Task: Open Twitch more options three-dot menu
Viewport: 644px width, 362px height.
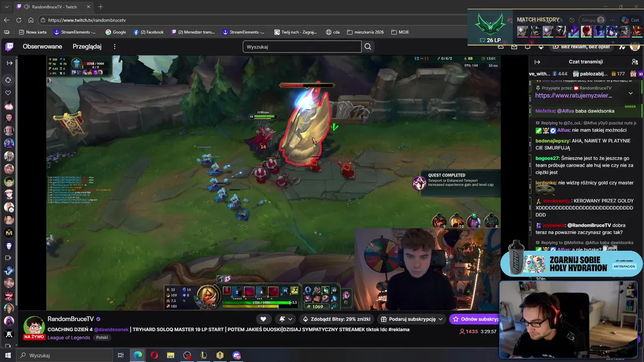Action: (114, 47)
